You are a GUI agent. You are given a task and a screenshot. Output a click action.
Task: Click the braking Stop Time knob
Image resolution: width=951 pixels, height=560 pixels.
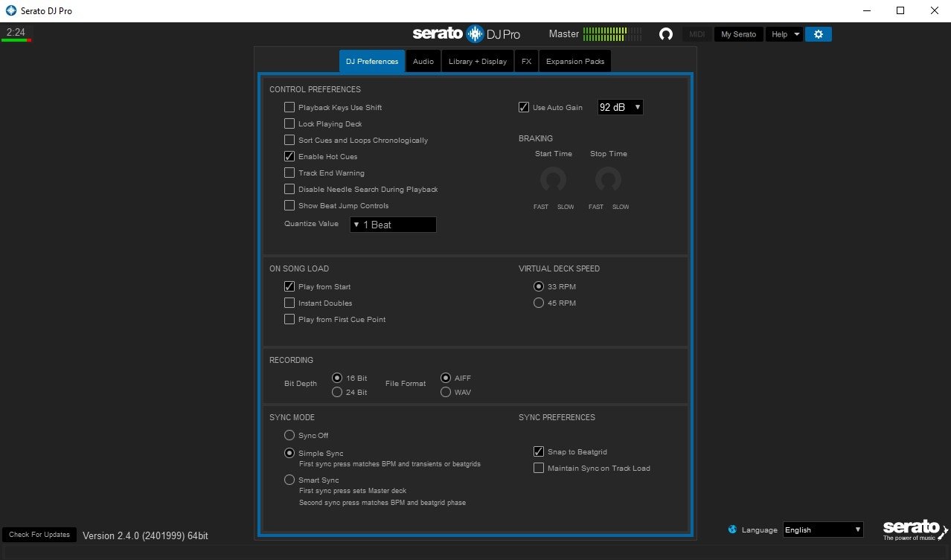click(608, 179)
